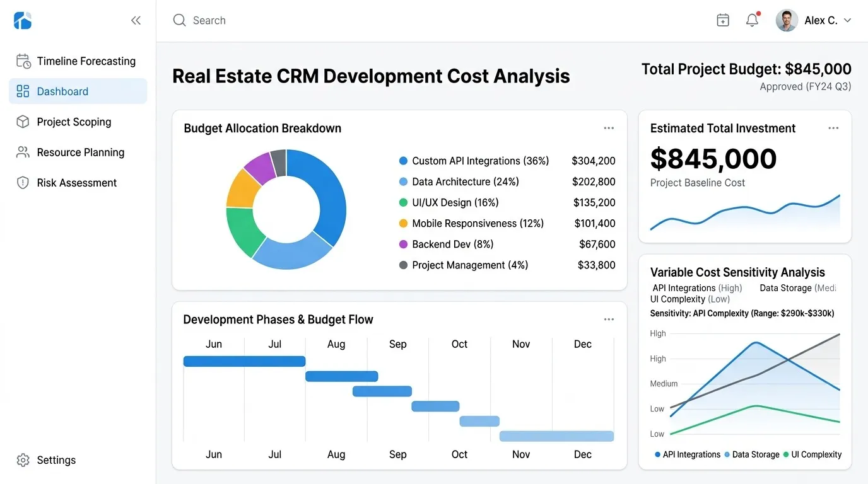The width and height of the screenshot is (868, 484).
Task: Click the November-December Gantt phase bar
Action: (556, 436)
